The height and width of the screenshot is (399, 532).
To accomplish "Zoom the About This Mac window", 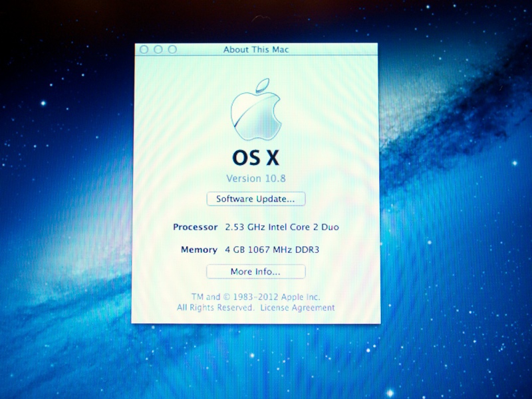I will point(172,49).
